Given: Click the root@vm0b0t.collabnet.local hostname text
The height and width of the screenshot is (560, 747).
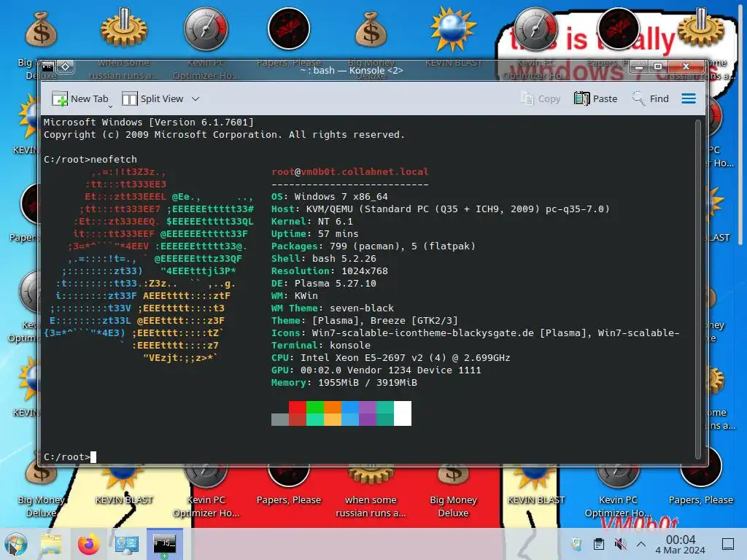Looking at the screenshot, I should tap(349, 171).
